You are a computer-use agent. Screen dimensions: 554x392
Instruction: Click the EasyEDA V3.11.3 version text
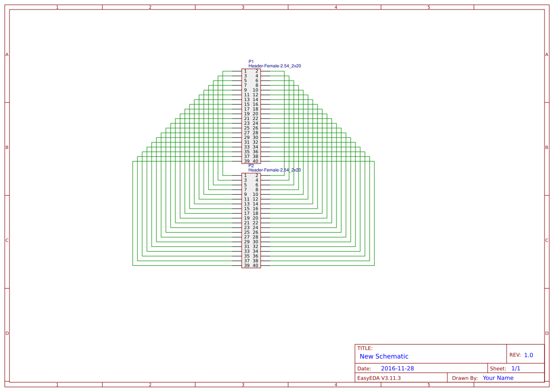point(379,378)
